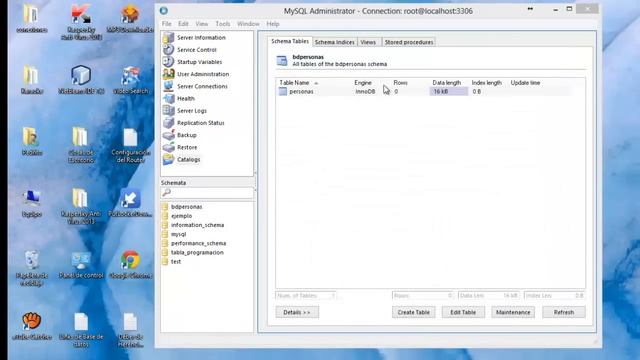
Task: Click the 16 kB data length cell
Action: tap(449, 92)
